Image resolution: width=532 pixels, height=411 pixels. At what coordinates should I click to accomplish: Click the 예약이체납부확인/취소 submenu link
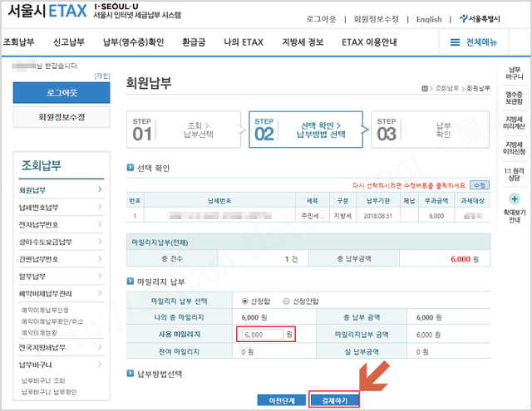52,321
